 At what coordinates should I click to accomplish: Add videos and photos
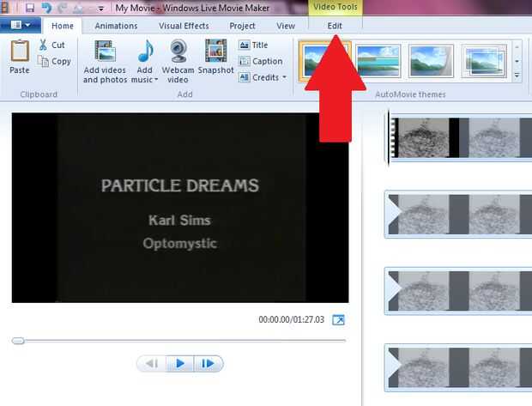pos(105,62)
